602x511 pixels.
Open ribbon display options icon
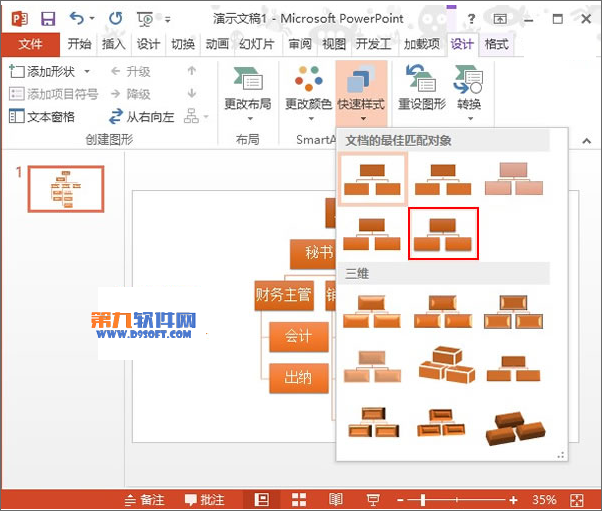[x=500, y=18]
